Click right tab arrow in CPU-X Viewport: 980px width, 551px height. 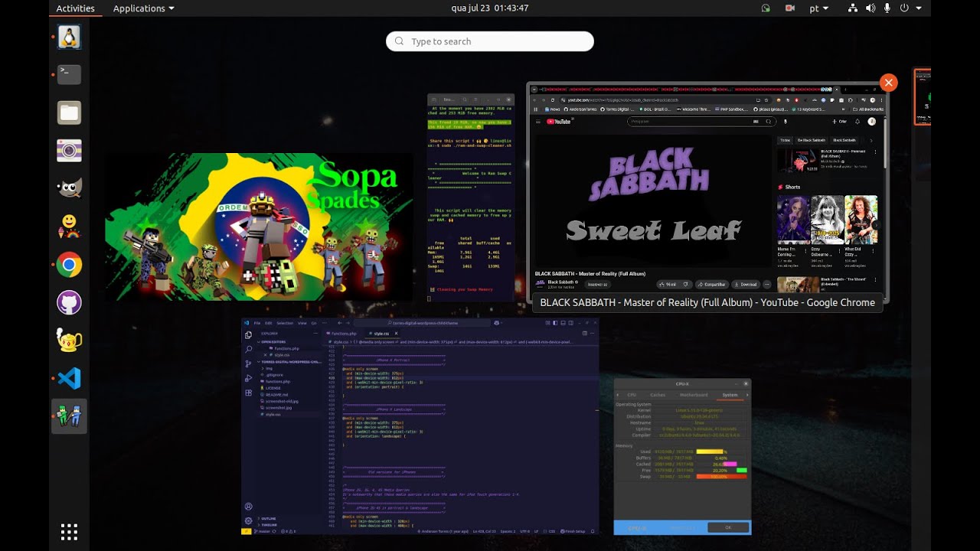[747, 395]
